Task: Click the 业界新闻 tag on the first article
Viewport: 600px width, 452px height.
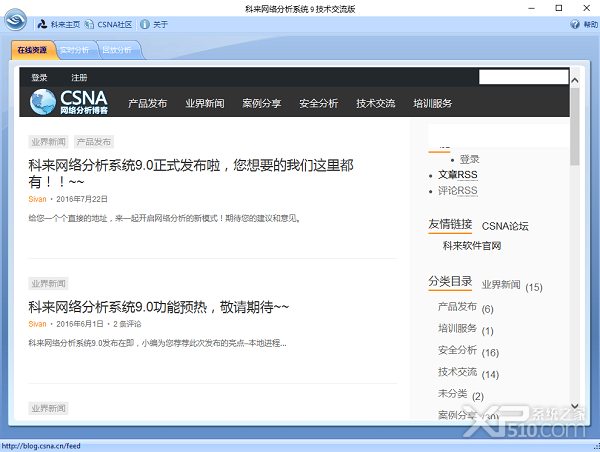Action: [x=48, y=142]
